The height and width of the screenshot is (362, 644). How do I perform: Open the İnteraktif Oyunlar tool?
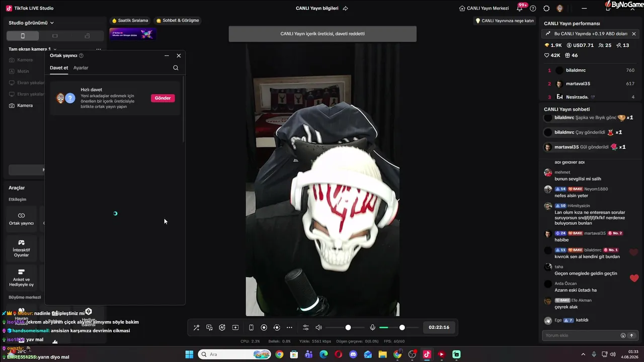pos(22,247)
